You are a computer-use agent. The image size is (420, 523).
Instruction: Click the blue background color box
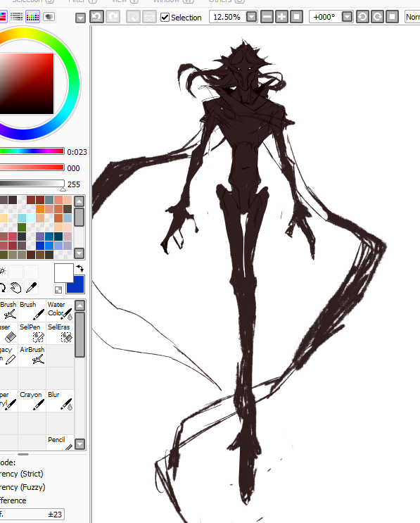point(77,286)
